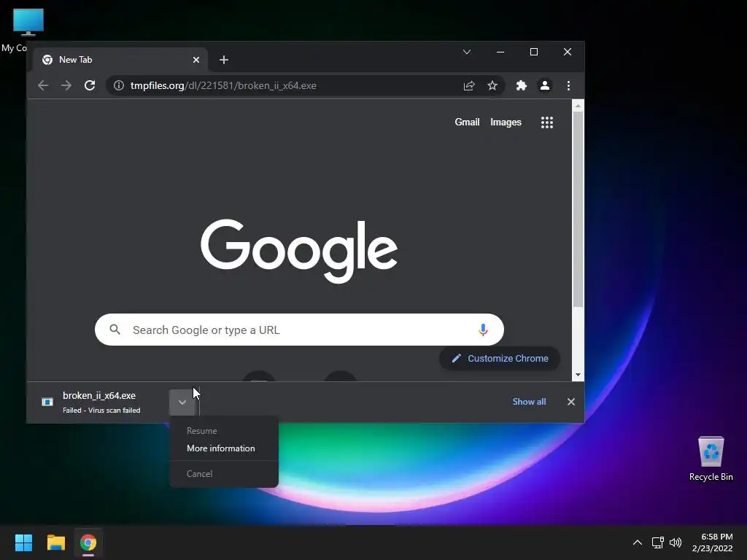Start voice search with microphone
The width and height of the screenshot is (747, 560).
483,330
